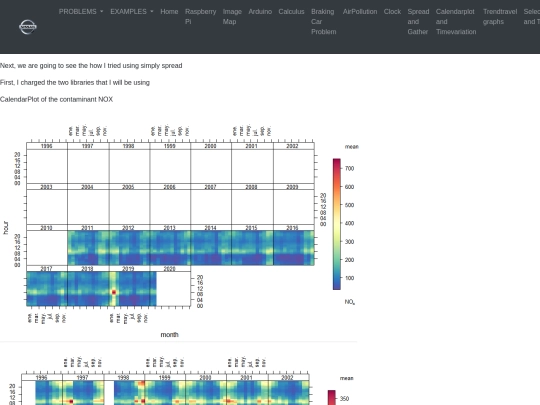Click the 2017 heatmap panel

(x=47, y=289)
